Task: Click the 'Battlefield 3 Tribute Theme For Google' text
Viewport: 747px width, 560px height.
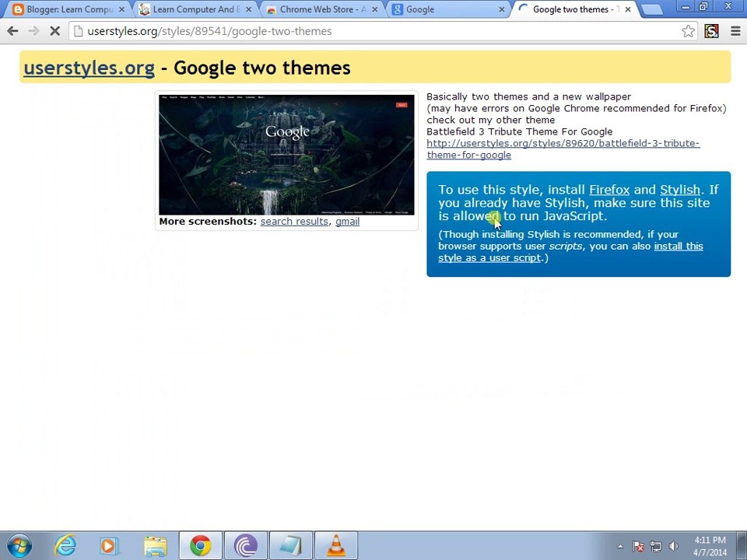Action: [519, 131]
